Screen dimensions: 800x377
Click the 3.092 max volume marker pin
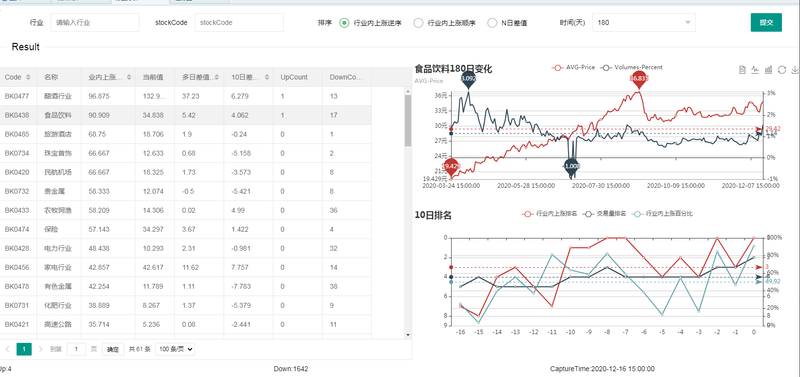tap(468, 80)
